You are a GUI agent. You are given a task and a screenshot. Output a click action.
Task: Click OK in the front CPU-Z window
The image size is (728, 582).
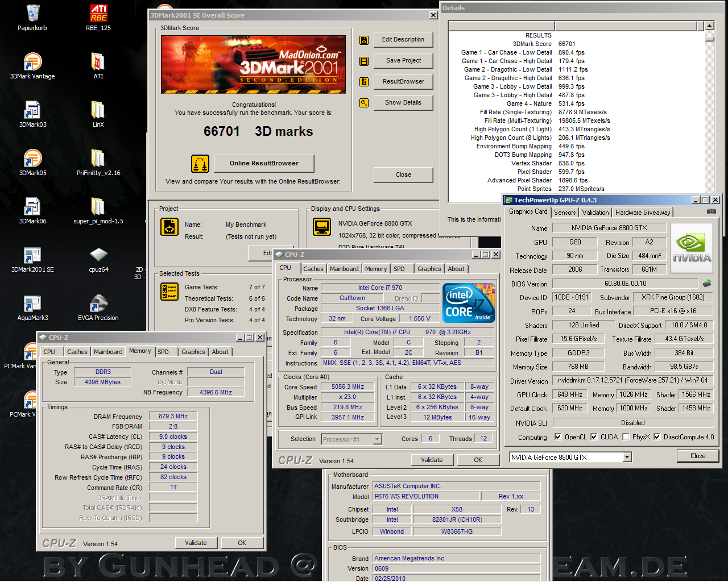[x=478, y=460]
